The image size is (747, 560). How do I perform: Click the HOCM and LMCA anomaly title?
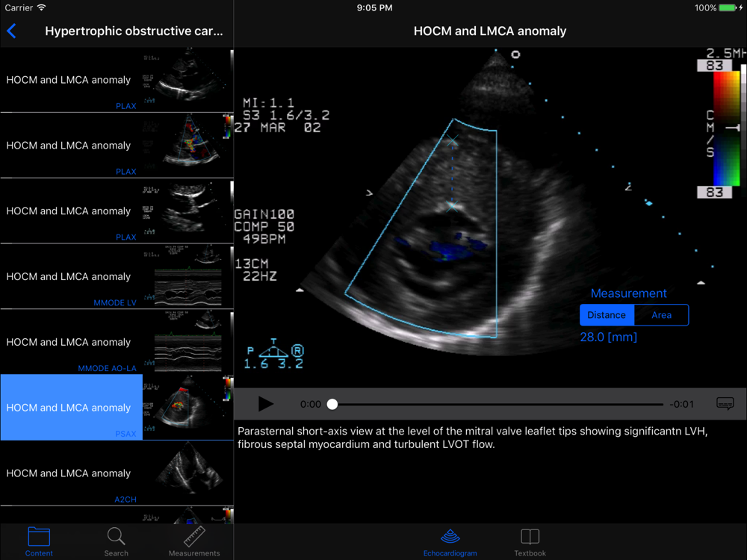[x=490, y=31]
